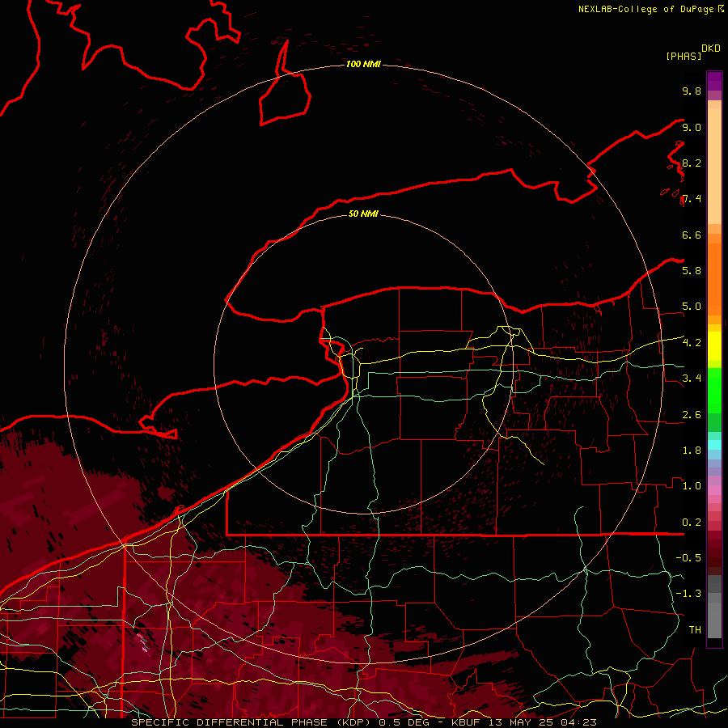This screenshot has width=728, height=728.
Task: Select the 1.8 scale value
Action: (692, 451)
